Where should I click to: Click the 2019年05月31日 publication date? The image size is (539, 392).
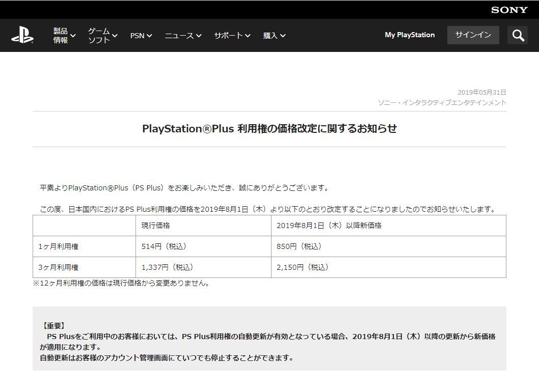point(481,92)
